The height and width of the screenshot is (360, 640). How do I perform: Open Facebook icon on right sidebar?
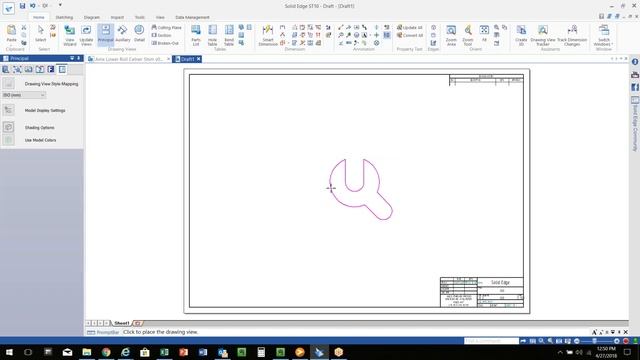coord(635,87)
